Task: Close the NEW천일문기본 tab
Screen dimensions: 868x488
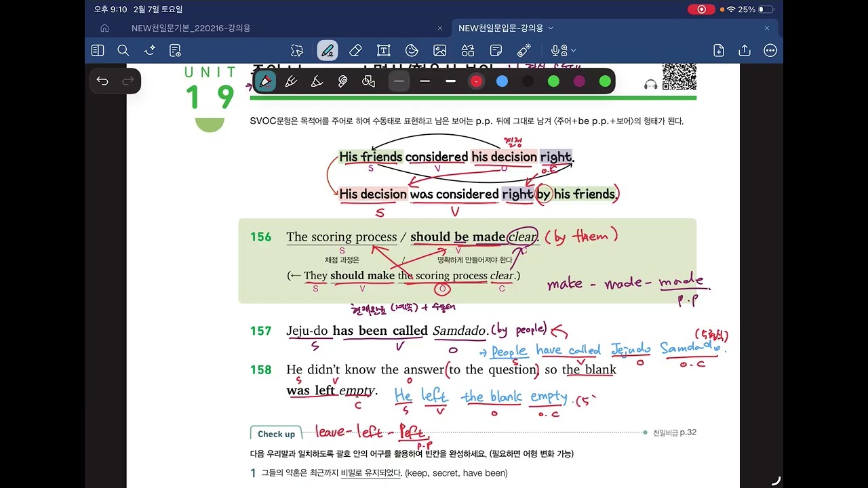Action: click(440, 28)
